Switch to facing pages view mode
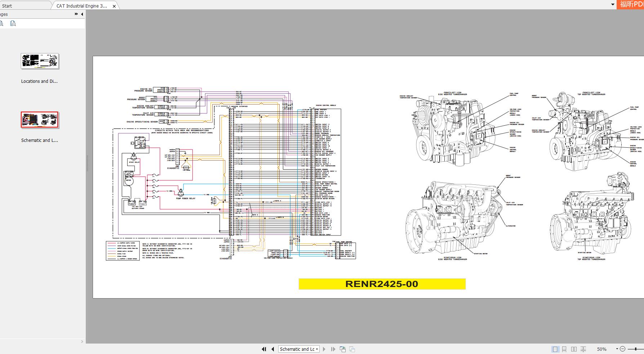644x354 pixels. click(574, 349)
